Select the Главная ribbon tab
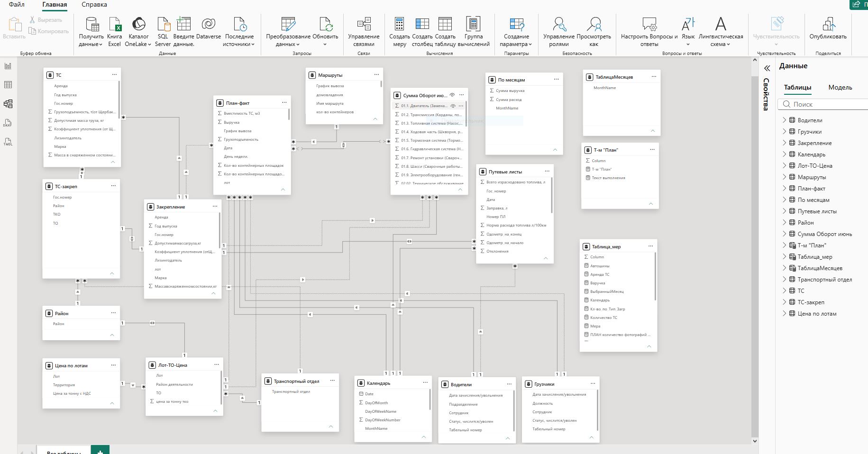This screenshot has width=868, height=454. point(55,5)
